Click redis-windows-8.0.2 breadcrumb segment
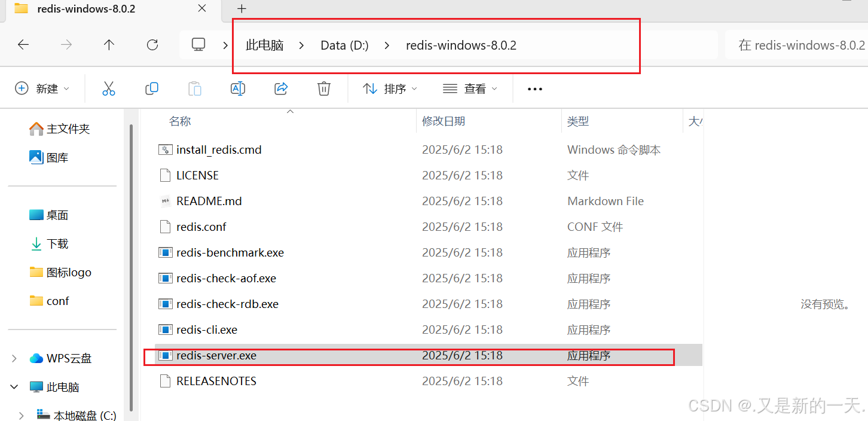868x421 pixels. pos(461,45)
